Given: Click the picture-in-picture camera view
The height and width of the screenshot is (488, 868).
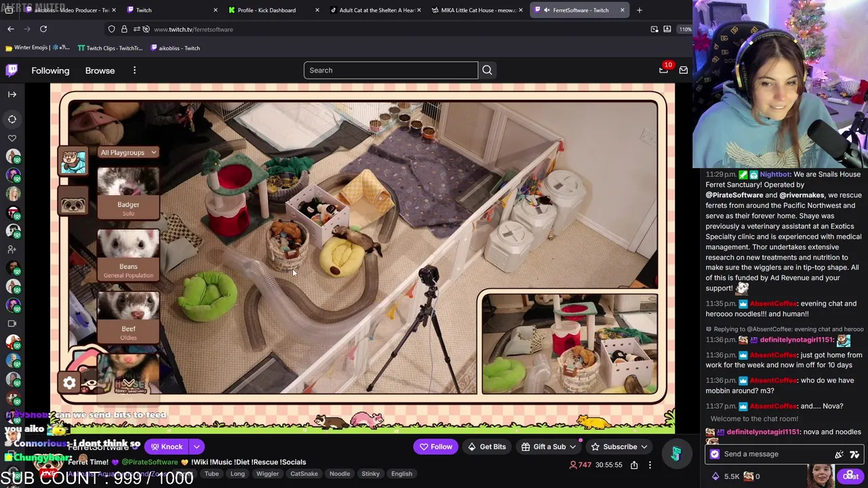Looking at the screenshot, I should [569, 344].
